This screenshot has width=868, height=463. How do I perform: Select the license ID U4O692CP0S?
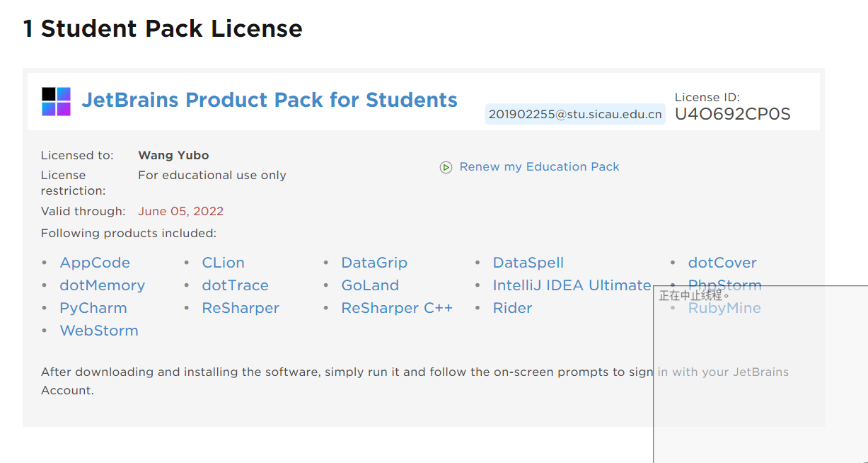pos(732,114)
